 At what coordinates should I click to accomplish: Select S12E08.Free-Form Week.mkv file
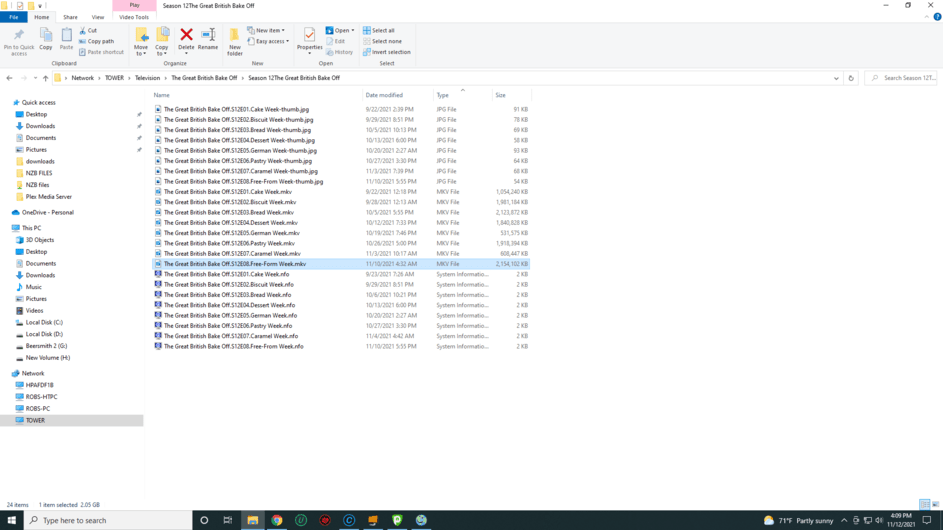[340, 264]
